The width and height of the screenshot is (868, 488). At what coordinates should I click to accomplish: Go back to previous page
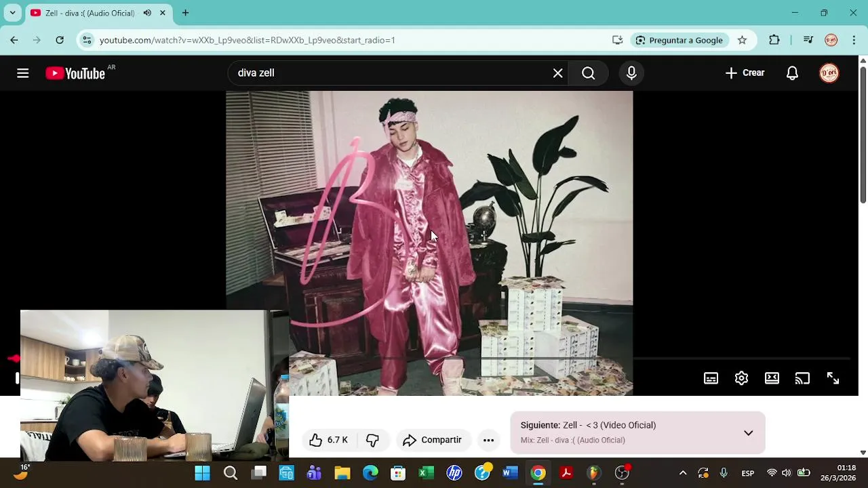(x=14, y=40)
